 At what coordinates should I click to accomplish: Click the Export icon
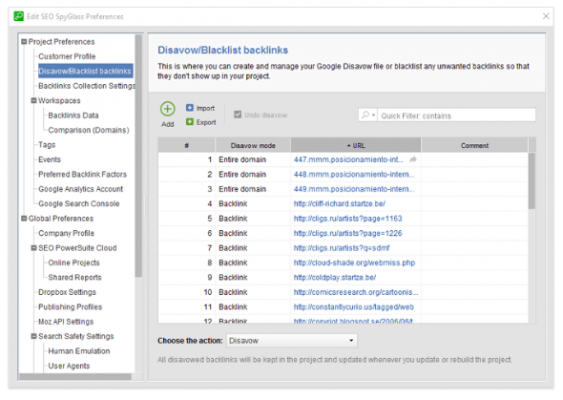pos(190,122)
